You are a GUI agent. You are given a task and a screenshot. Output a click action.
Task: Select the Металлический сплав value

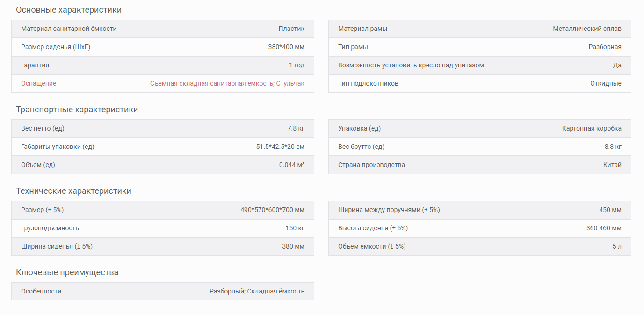click(587, 29)
